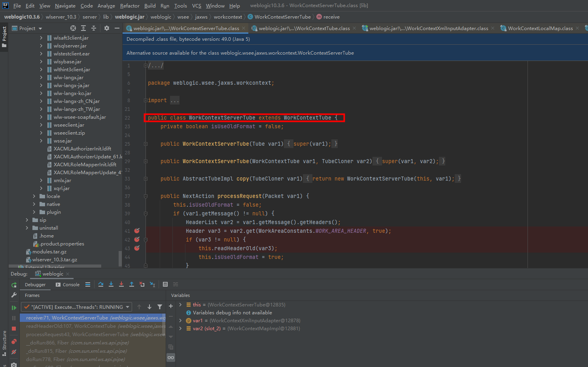Toggle show watches glasses icon

tap(171, 357)
